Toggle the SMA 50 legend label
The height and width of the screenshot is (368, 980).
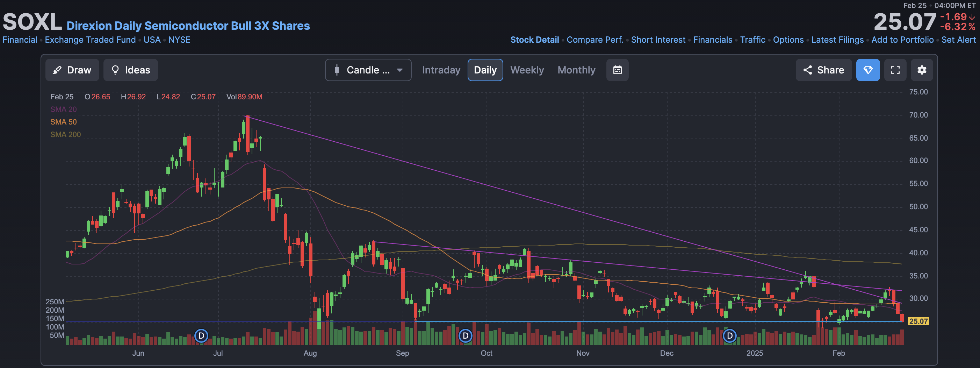64,122
